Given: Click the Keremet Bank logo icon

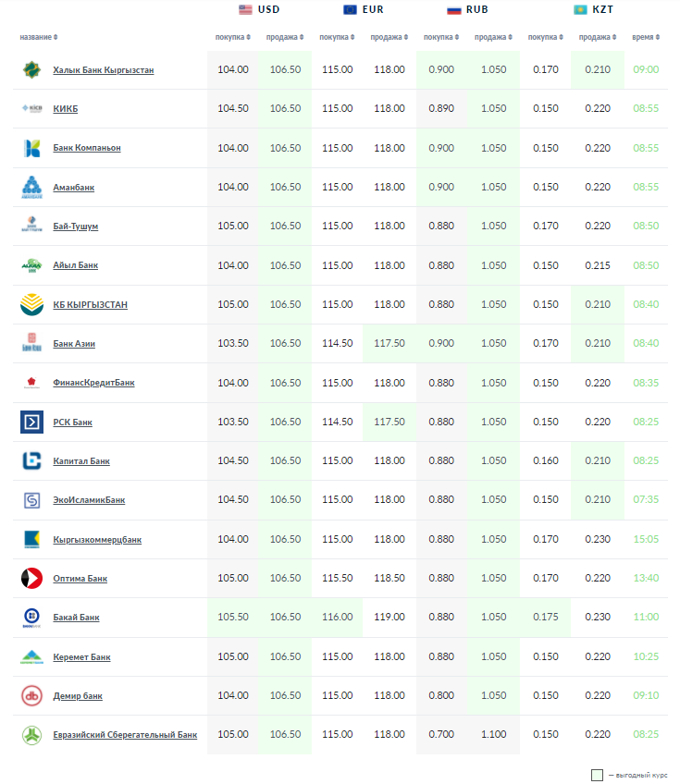Looking at the screenshot, I should [31, 657].
